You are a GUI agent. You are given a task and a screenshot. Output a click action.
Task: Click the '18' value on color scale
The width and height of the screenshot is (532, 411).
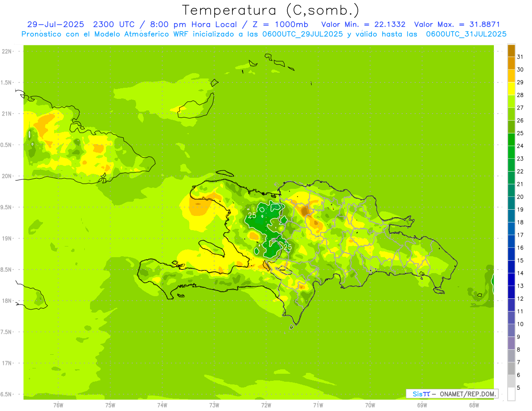(520, 222)
